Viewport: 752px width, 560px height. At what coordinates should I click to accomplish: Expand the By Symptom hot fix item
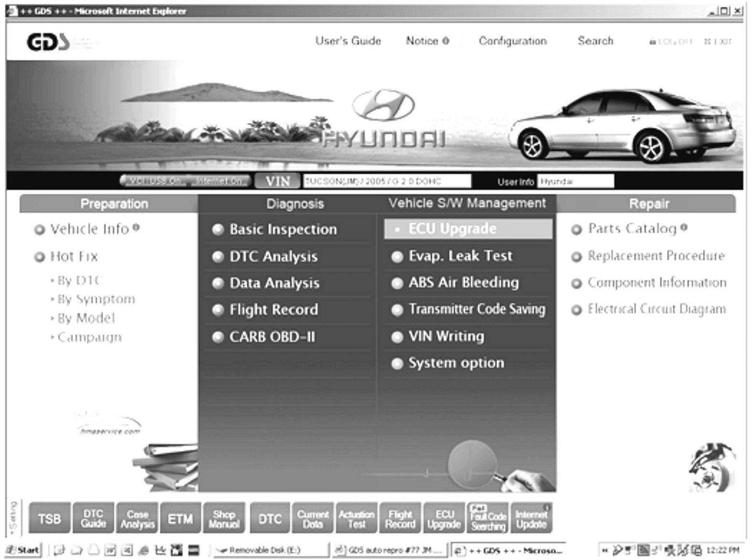point(93,299)
